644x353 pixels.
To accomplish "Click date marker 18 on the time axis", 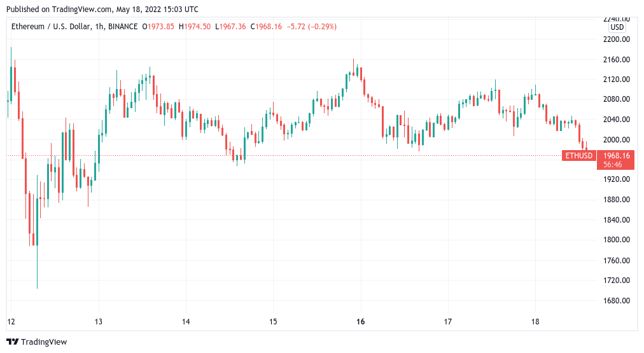I will (535, 322).
